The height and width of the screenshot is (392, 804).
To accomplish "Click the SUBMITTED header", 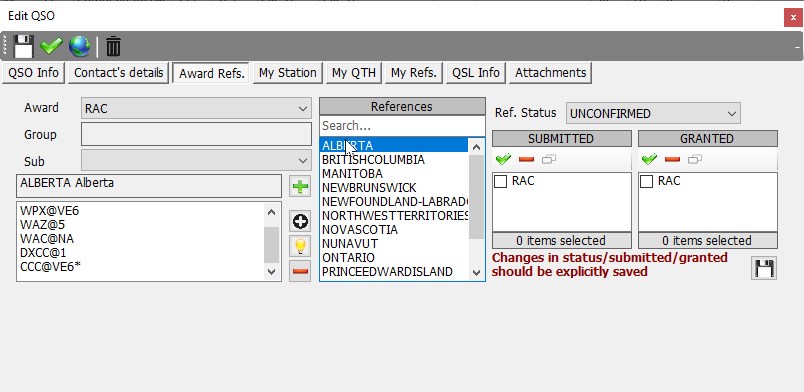I will [561, 139].
